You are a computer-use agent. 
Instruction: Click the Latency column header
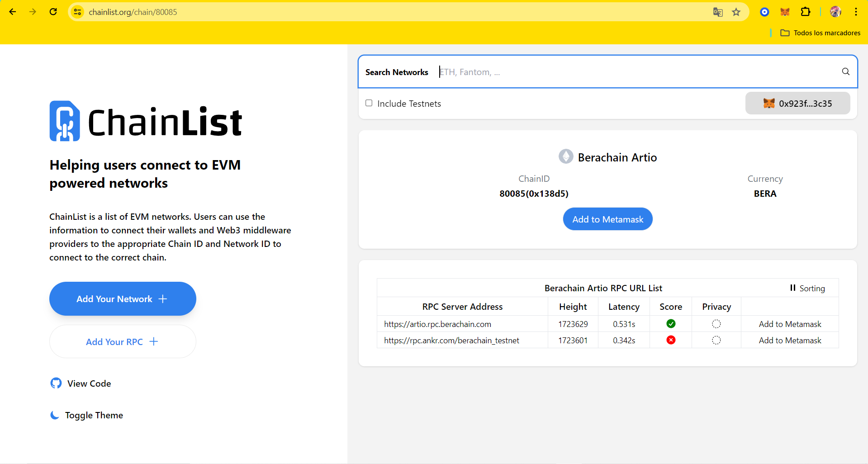pos(624,307)
